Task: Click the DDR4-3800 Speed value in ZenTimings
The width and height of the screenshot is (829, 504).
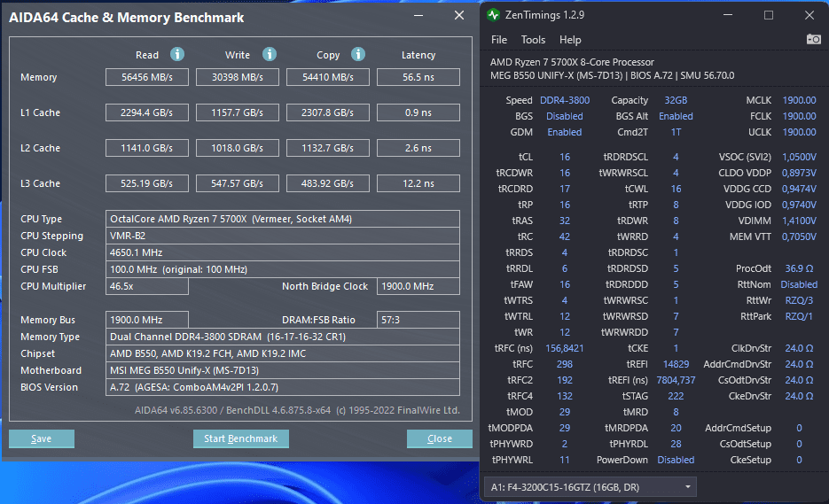Action: click(565, 100)
